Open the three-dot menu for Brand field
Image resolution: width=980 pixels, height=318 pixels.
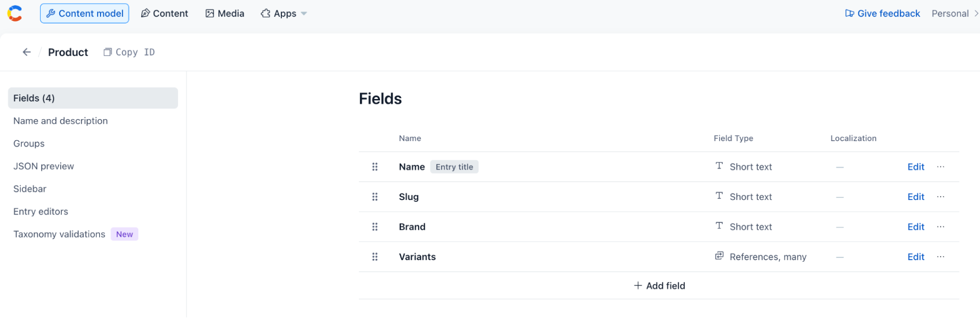pos(940,226)
